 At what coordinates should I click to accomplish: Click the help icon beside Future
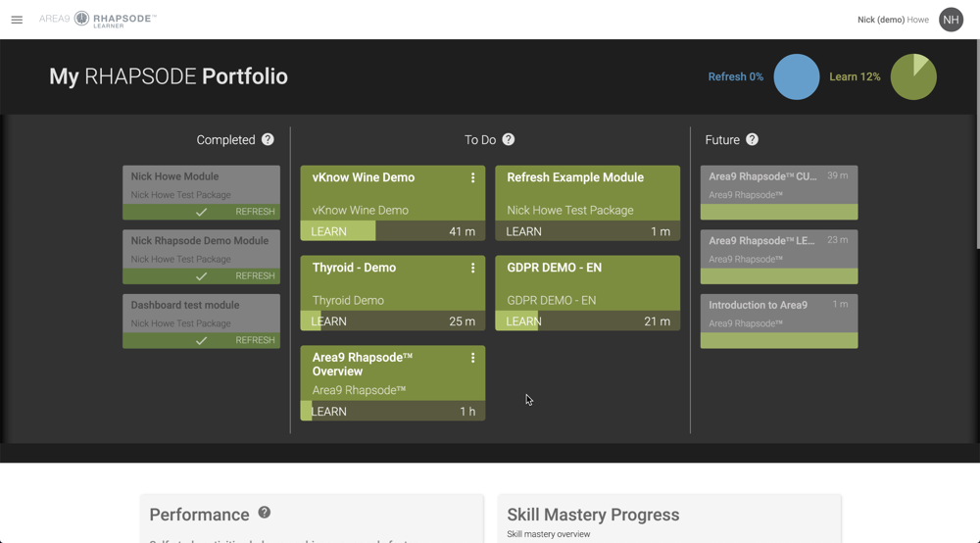point(752,139)
